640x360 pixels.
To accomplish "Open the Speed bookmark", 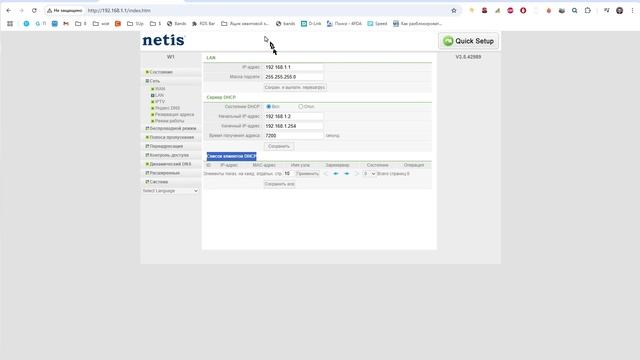I will click(x=377, y=24).
